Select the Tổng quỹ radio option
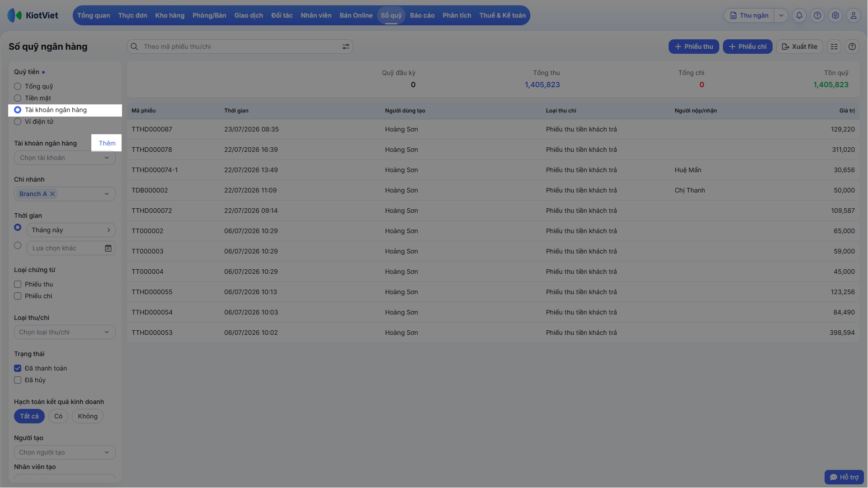The height and width of the screenshot is (488, 868). coord(18,86)
